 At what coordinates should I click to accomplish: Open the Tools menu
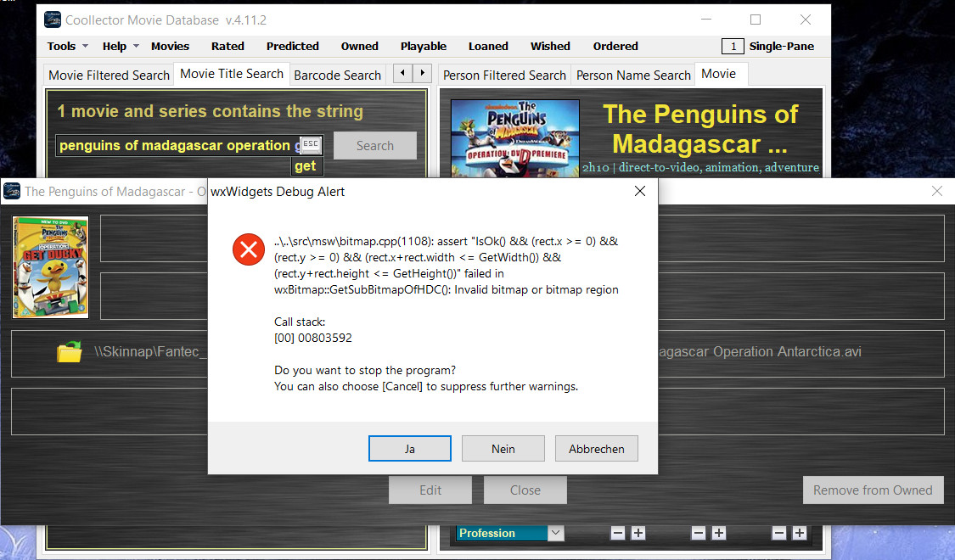(61, 47)
